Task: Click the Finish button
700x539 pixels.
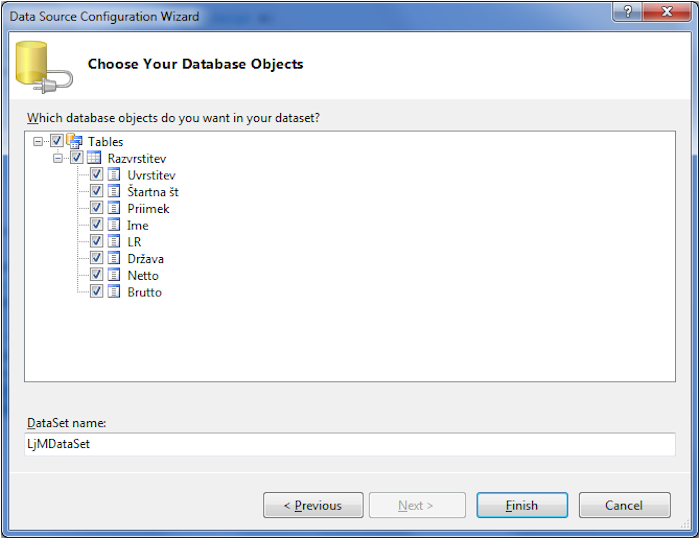Action: pos(522,505)
